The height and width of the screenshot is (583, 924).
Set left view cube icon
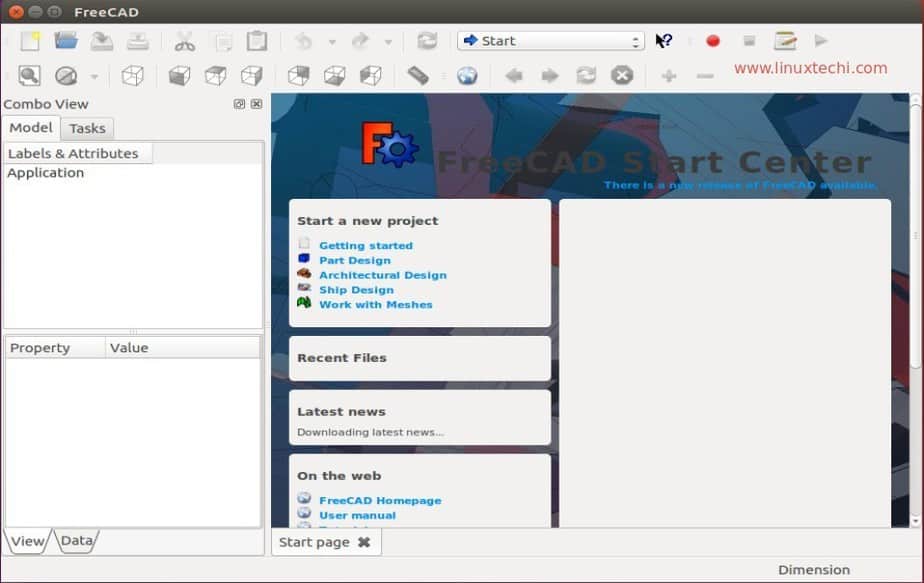coord(371,76)
